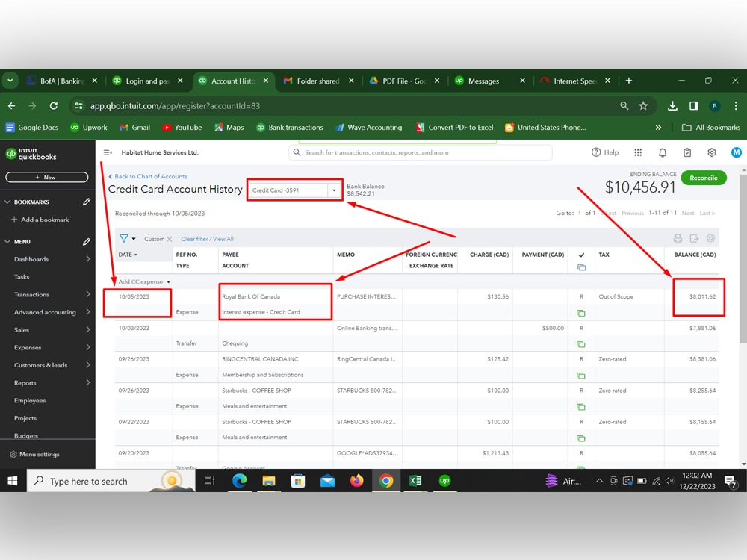Bookmark this page with star icon
747x560 pixels.
coord(643,106)
